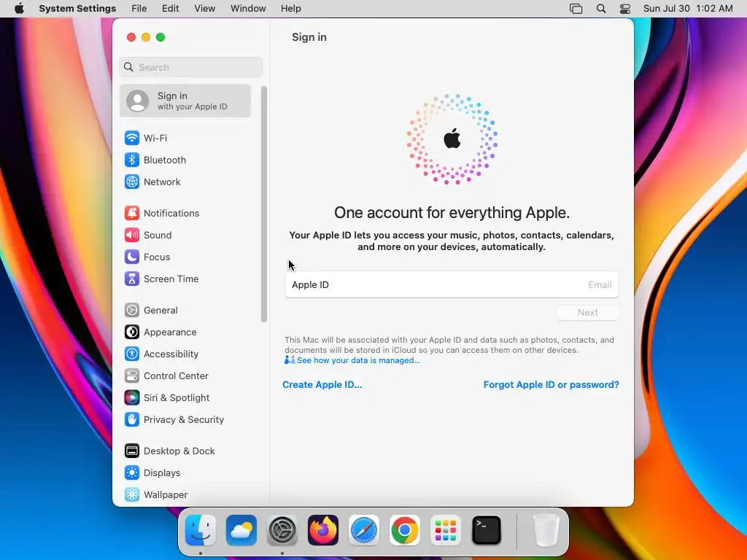The image size is (747, 560).
Task: Click the Stage Manager menu bar icon
Action: point(576,9)
